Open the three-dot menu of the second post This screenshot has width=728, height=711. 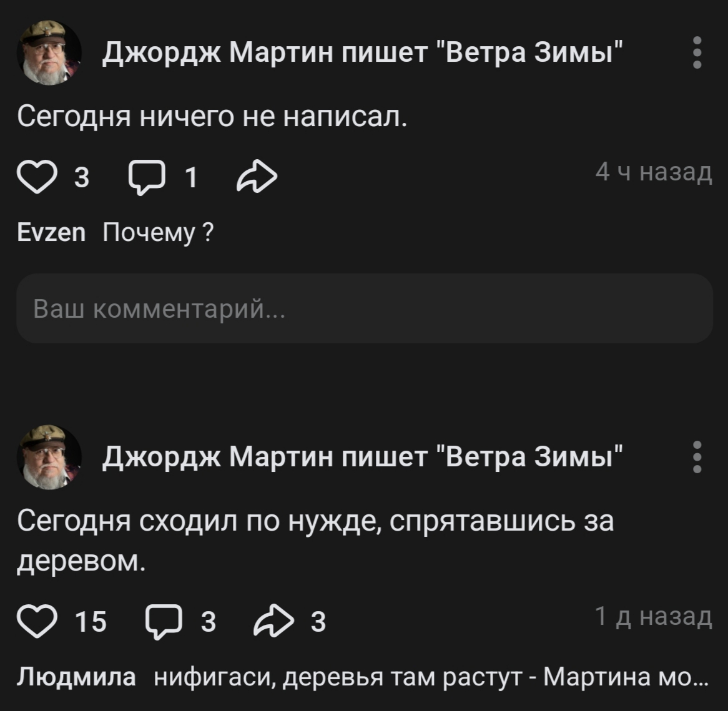[x=697, y=457]
